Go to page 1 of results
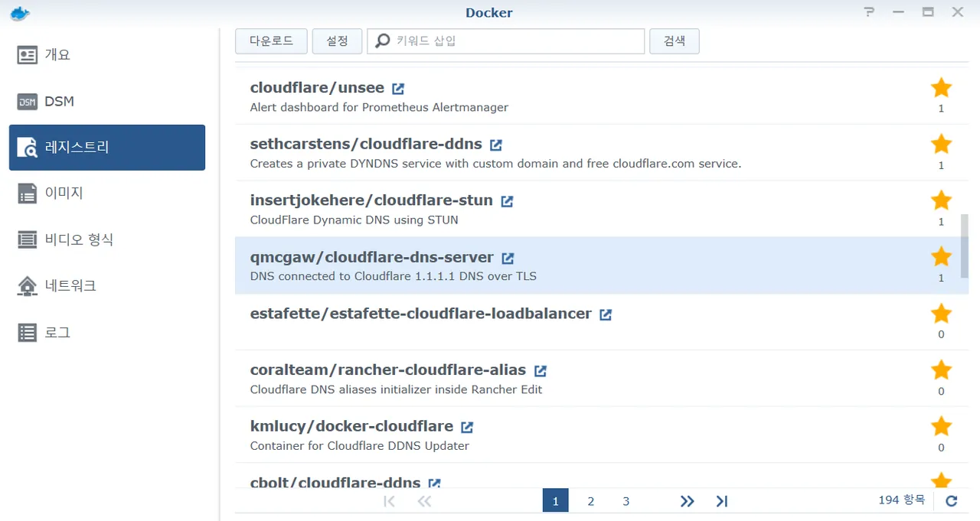The height and width of the screenshot is (521, 980). click(x=556, y=501)
